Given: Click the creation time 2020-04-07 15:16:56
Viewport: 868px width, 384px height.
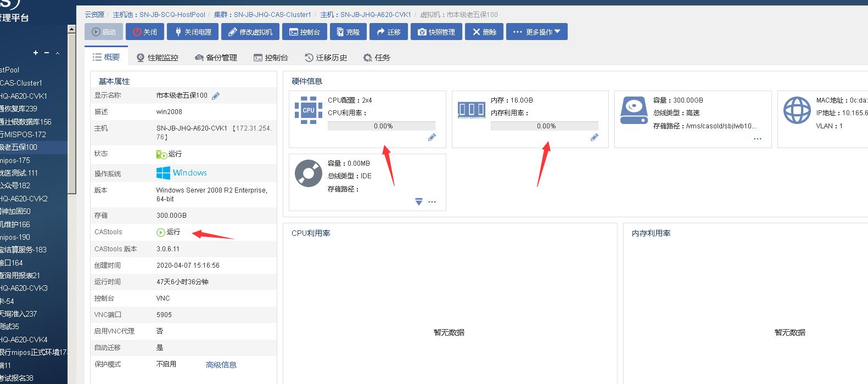Looking at the screenshot, I should tap(188, 266).
